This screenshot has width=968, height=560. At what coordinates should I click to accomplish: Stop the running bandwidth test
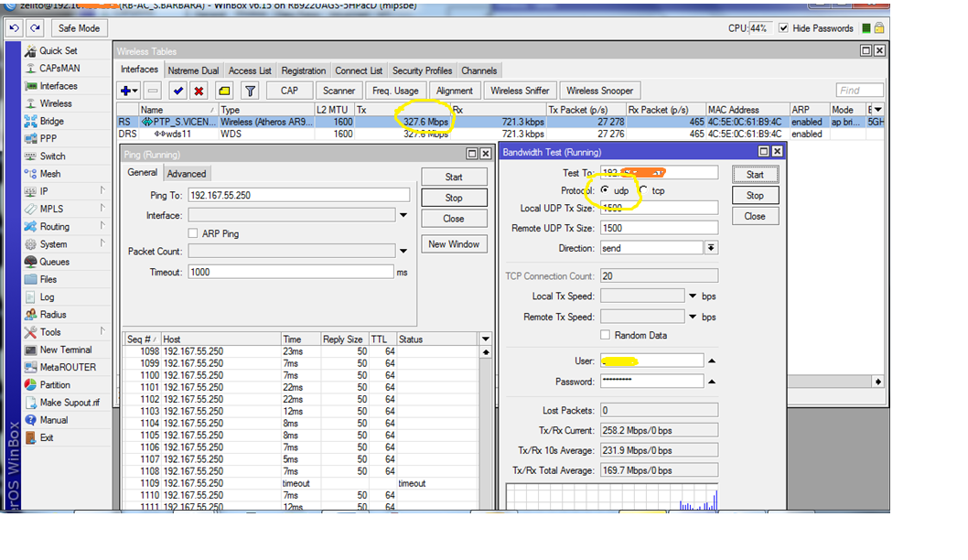pos(754,195)
